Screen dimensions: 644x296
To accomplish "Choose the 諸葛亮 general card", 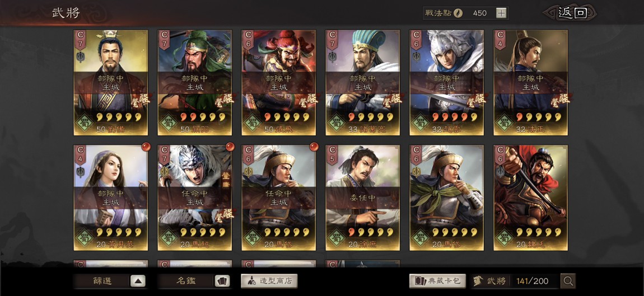I will tap(363, 82).
